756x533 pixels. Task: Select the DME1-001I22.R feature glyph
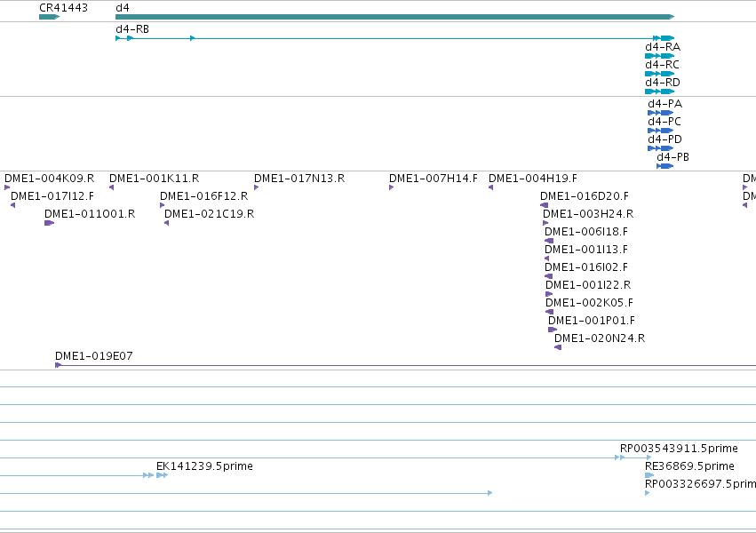pos(549,294)
